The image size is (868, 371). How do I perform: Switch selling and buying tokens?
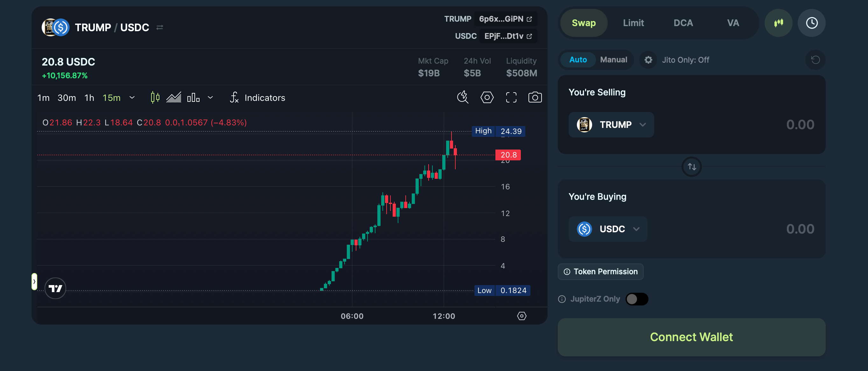click(x=692, y=166)
